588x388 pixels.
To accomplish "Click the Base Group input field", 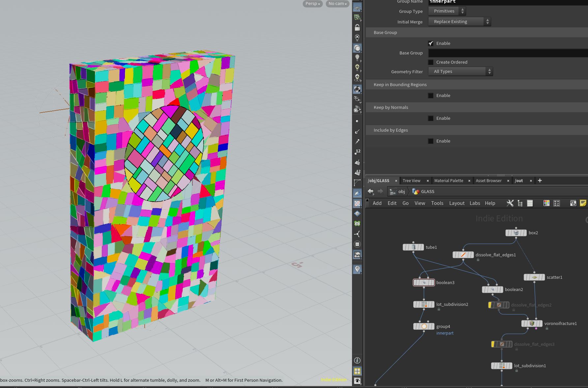I will click(x=508, y=53).
